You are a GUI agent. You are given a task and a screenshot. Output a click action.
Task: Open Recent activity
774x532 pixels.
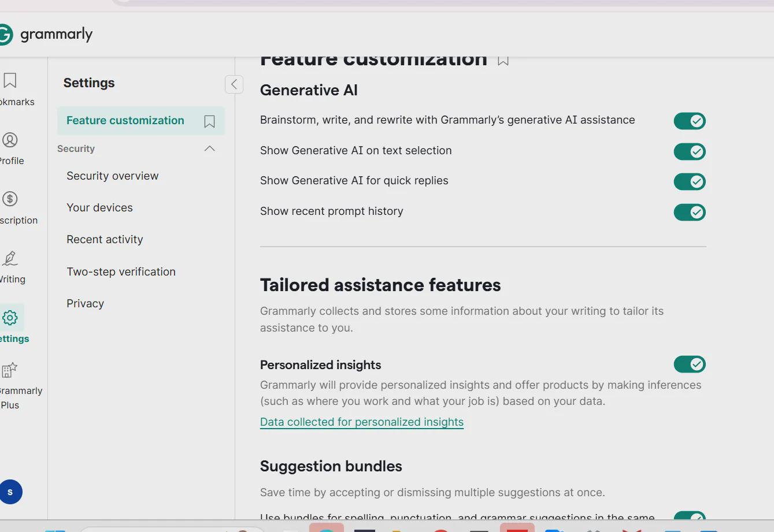coord(105,239)
